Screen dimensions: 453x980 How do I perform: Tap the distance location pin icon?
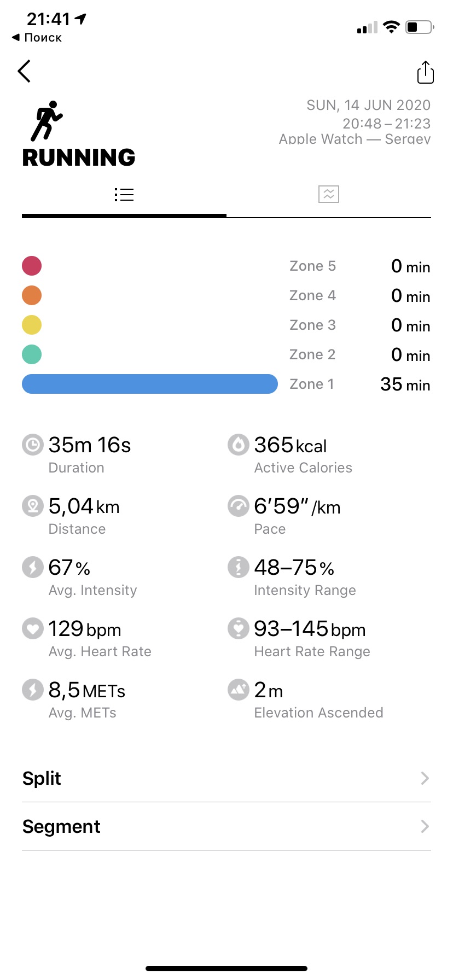(33, 506)
